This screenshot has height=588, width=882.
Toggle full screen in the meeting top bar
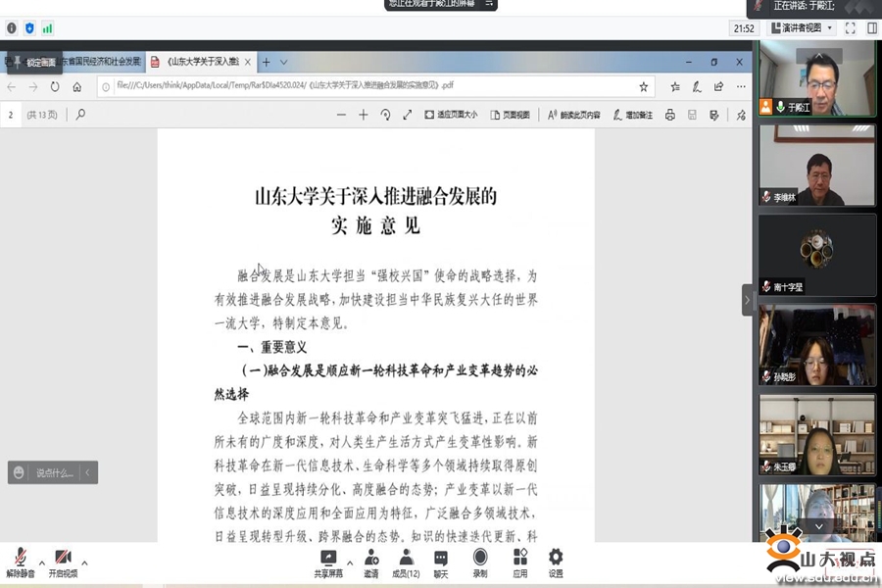point(850,28)
